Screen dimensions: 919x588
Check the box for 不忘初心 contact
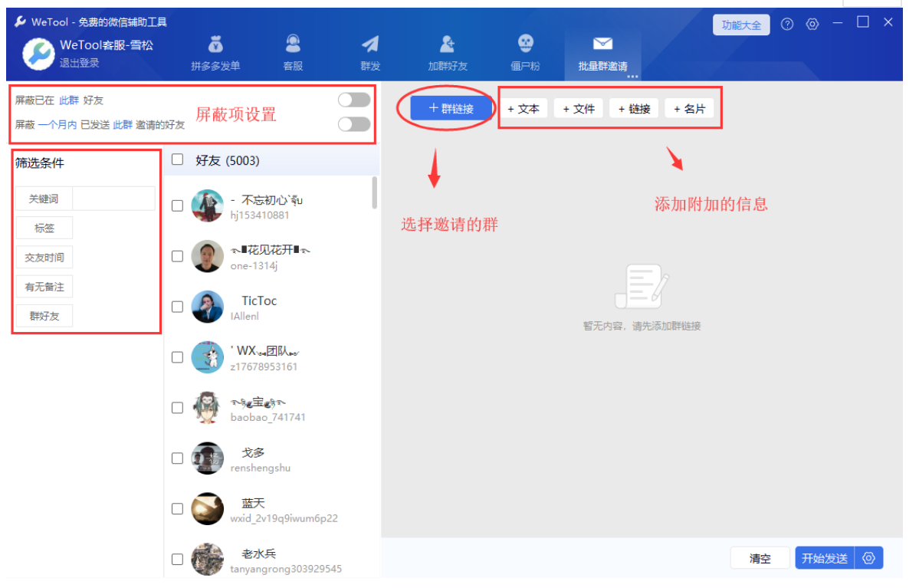click(177, 205)
